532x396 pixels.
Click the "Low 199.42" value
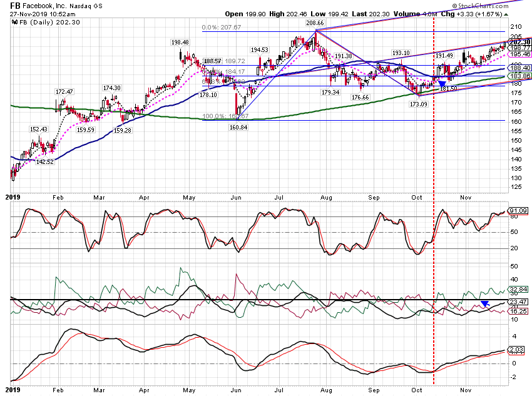(x=329, y=14)
